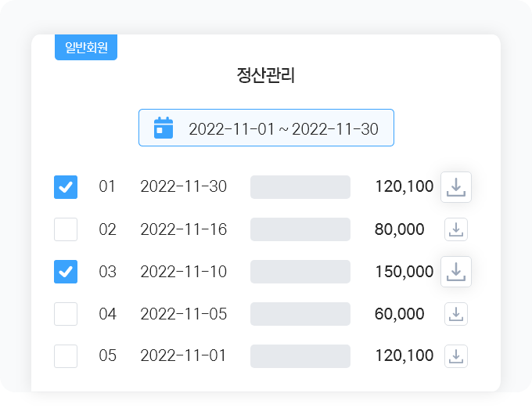Image resolution: width=532 pixels, height=415 pixels.
Task: Check the row 05 checkbox
Action: coord(66,356)
